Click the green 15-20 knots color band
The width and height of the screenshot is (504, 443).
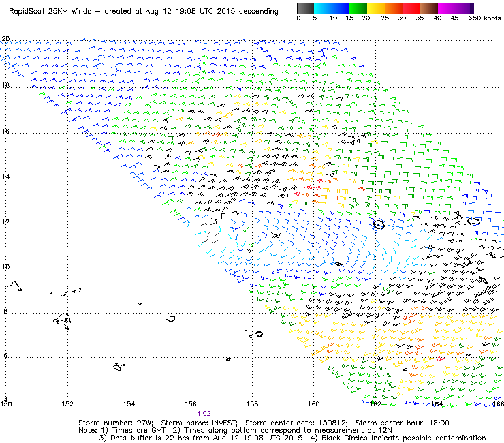[x=358, y=8]
